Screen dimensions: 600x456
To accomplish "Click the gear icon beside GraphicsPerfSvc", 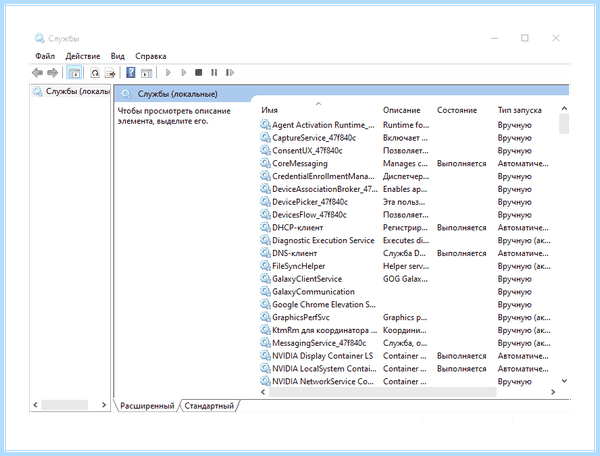I will coord(265,317).
